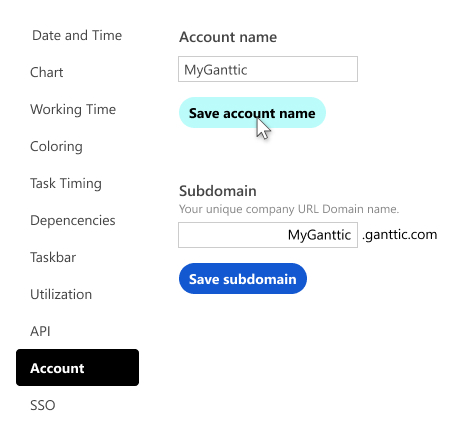Open the Date and Time settings
The image size is (467, 439).
(77, 35)
